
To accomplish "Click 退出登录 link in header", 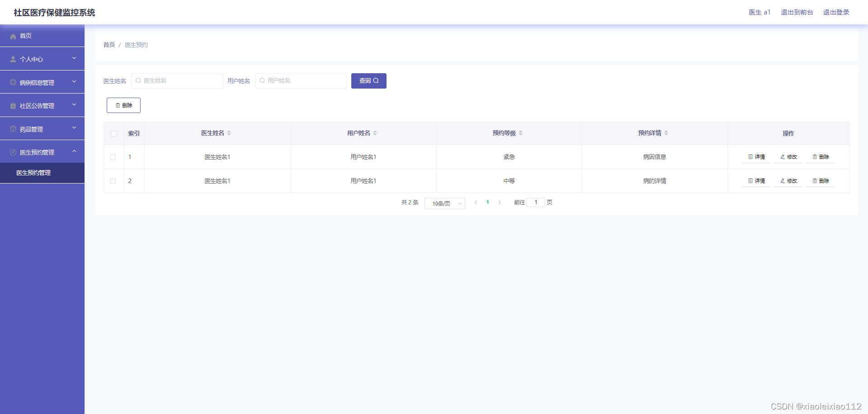I will click(x=836, y=12).
